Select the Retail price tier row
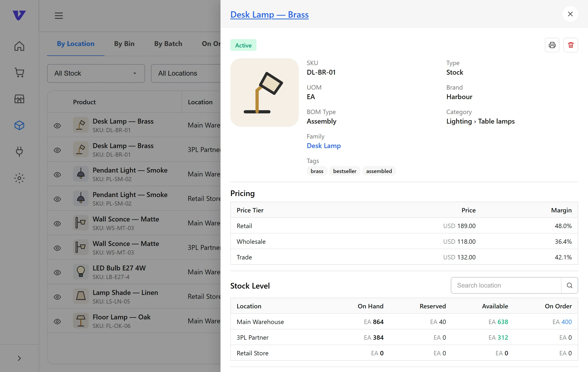The width and height of the screenshot is (588, 372). pos(404,226)
